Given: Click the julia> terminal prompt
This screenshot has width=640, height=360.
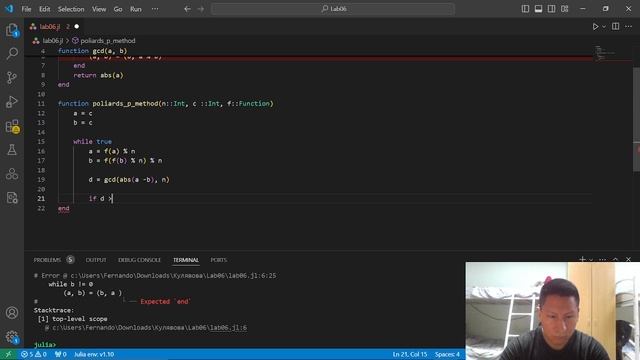Looking at the screenshot, I should [45, 345].
